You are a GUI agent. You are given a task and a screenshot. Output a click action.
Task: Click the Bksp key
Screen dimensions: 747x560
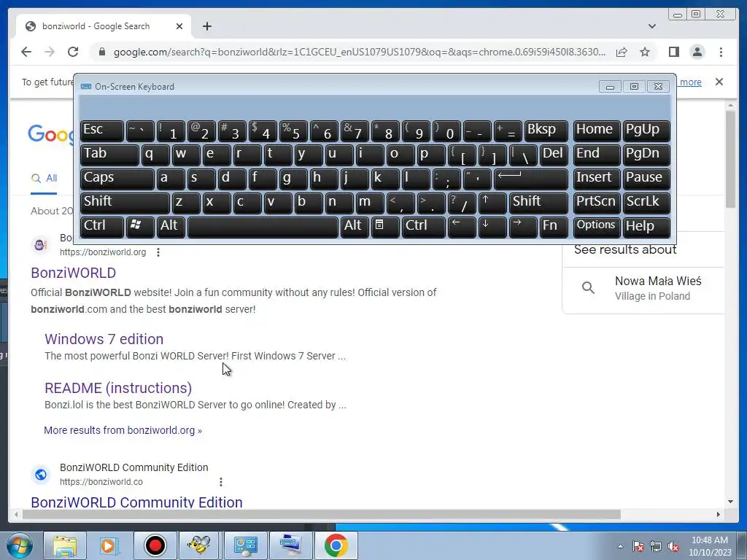pyautogui.click(x=546, y=131)
